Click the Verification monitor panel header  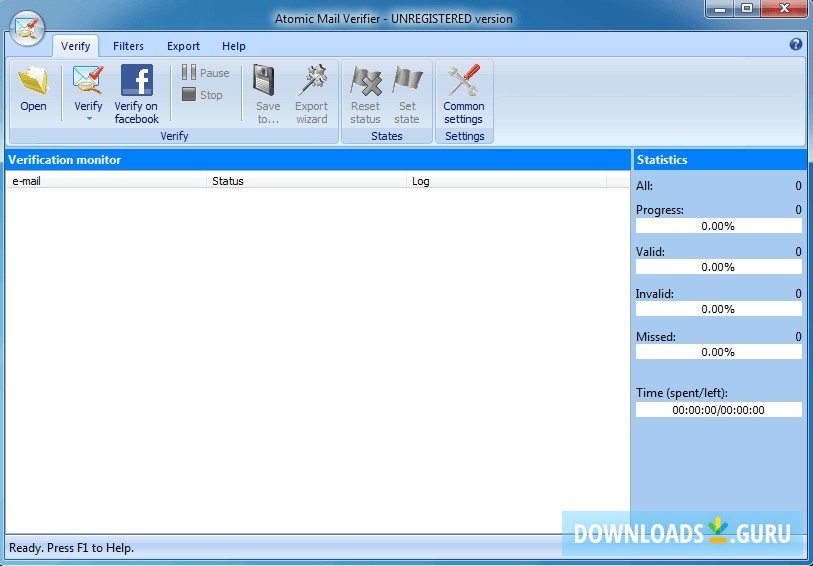318,160
